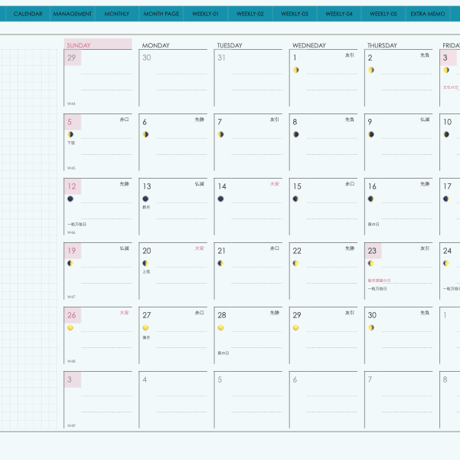This screenshot has width=460, height=460.
Task: Open greyed-out date 29 under SUNDAY header
Action: point(72,58)
